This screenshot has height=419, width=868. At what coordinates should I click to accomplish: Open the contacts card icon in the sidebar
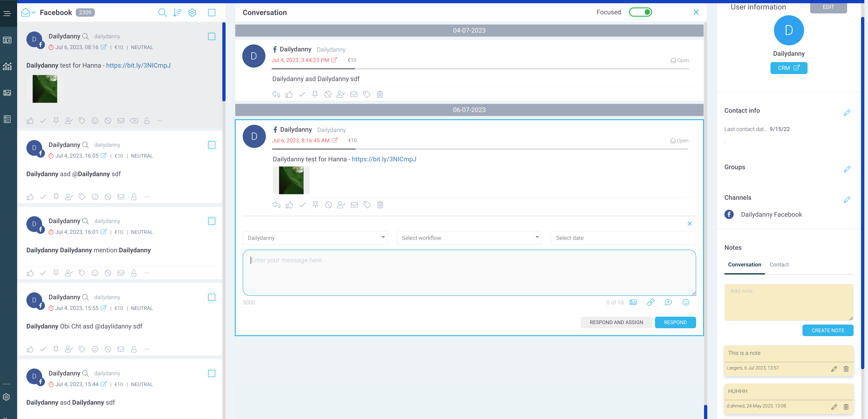pos(7,40)
